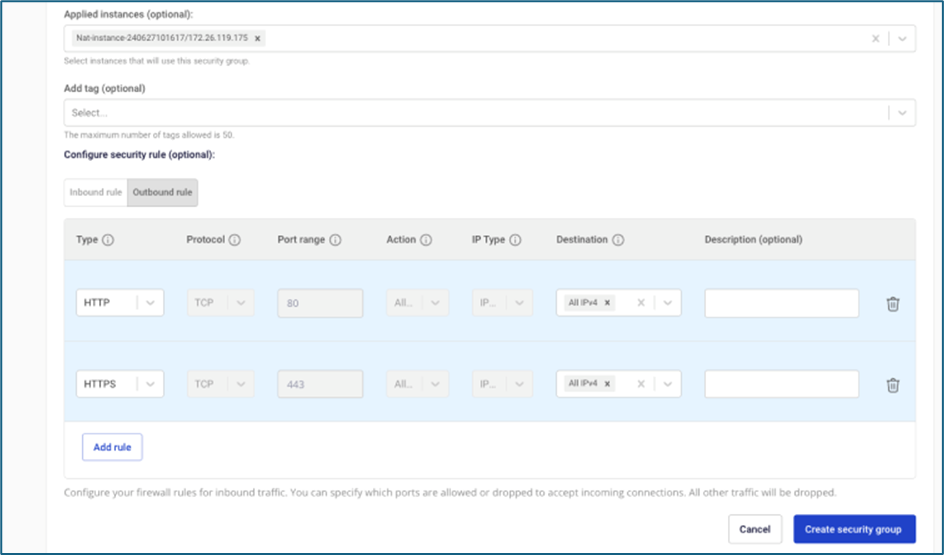Click info icon next to Action header

[426, 240]
